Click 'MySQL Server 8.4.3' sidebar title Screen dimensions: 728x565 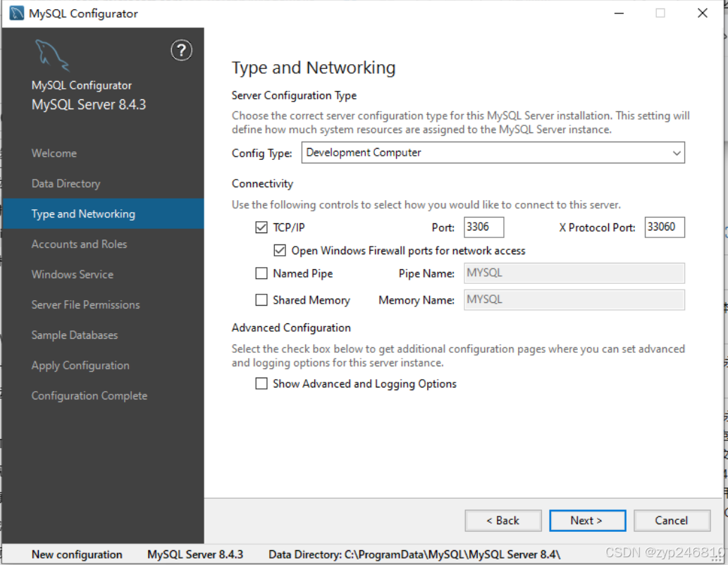[x=89, y=104]
